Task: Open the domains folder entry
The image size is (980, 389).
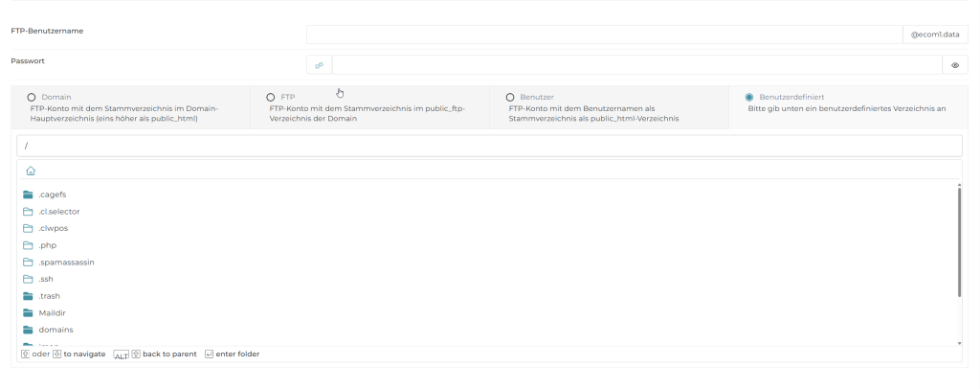Action: 56,330
